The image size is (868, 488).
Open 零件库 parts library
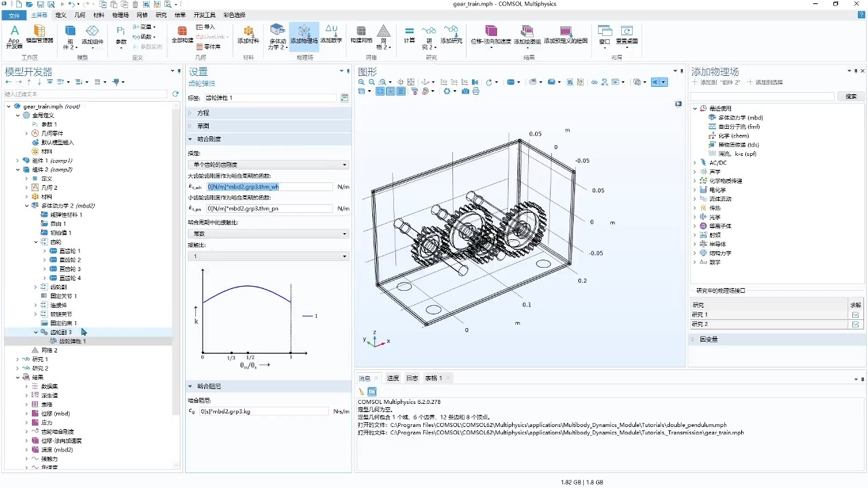pyautogui.click(x=208, y=47)
